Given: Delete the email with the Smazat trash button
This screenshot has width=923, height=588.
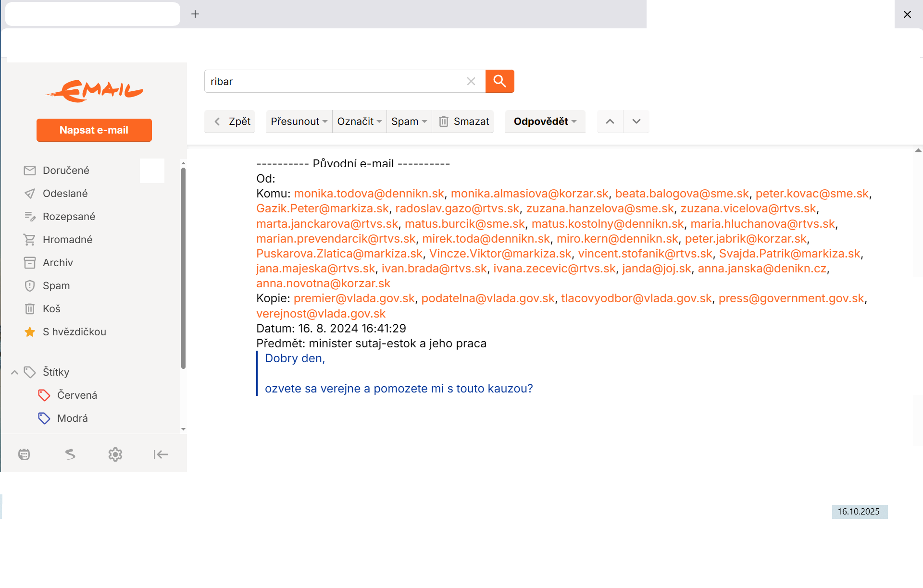Looking at the screenshot, I should coord(463,122).
